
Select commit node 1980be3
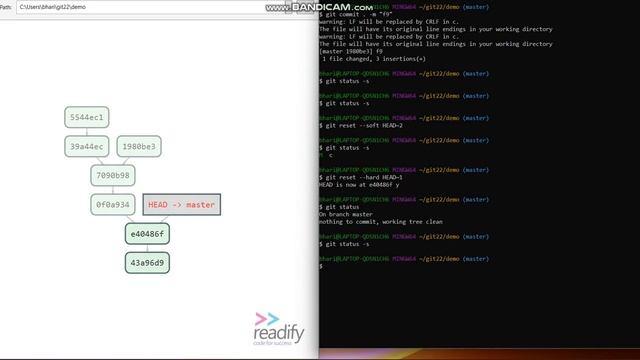pos(139,146)
